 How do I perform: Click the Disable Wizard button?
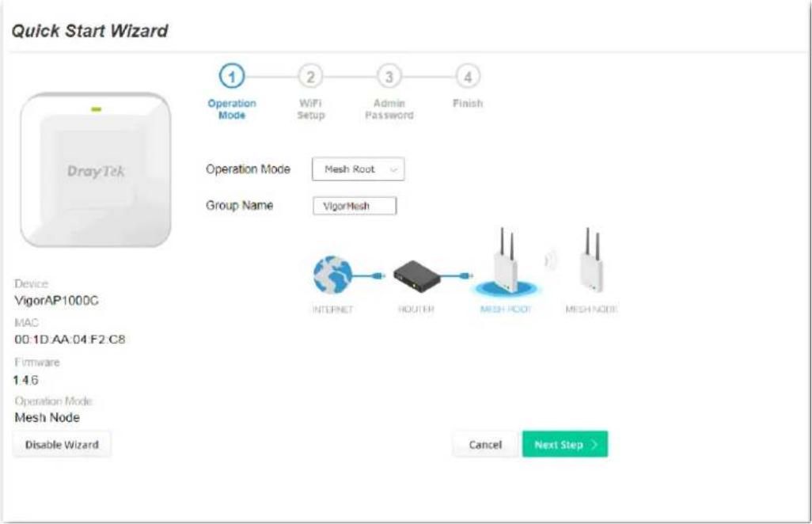(62, 445)
